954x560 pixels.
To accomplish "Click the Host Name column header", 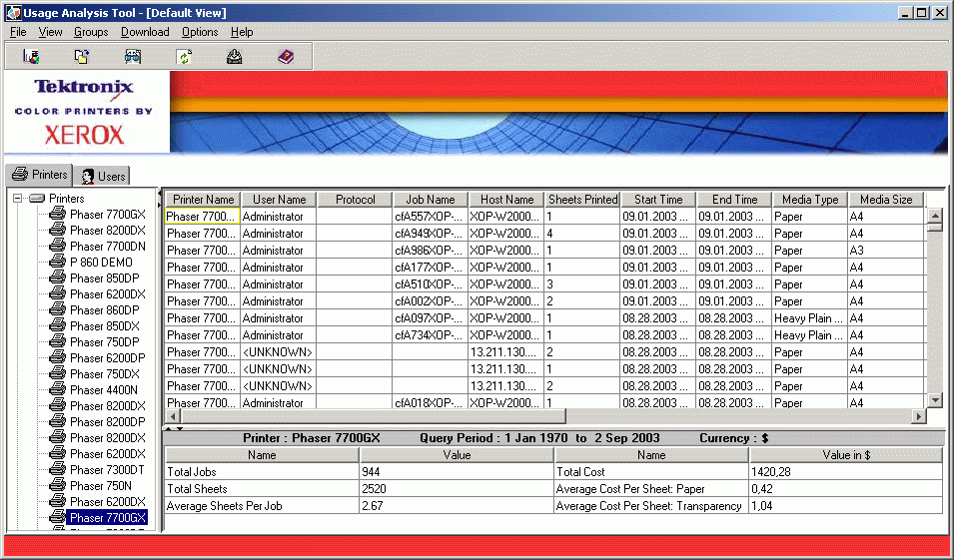I will [x=506, y=200].
